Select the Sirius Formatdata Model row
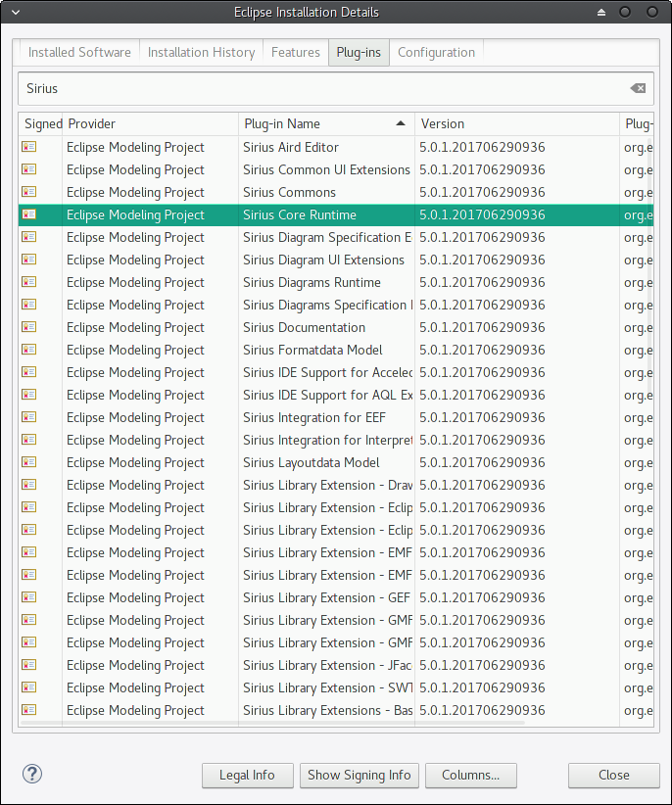 336,350
